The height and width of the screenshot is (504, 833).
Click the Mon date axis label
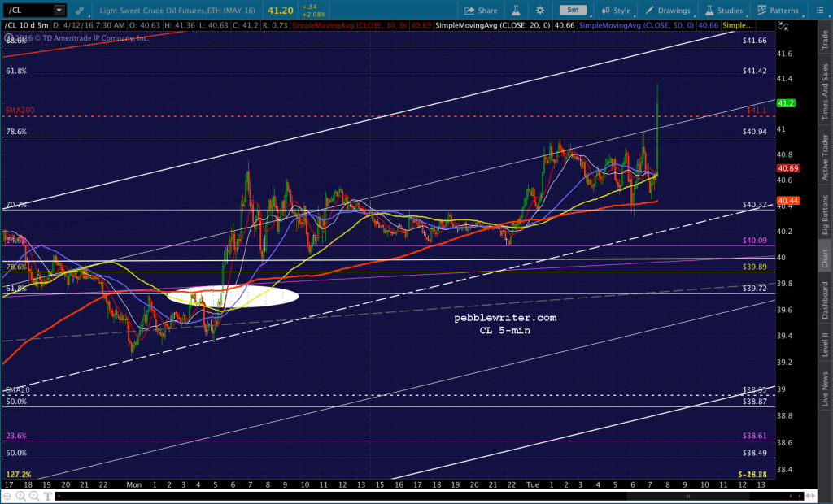[x=134, y=484]
